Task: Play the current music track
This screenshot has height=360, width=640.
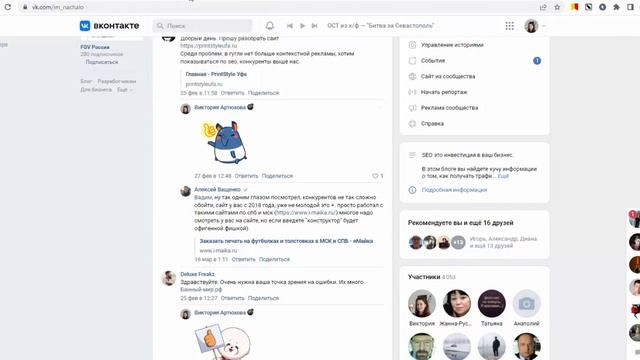Action: pos(302,26)
